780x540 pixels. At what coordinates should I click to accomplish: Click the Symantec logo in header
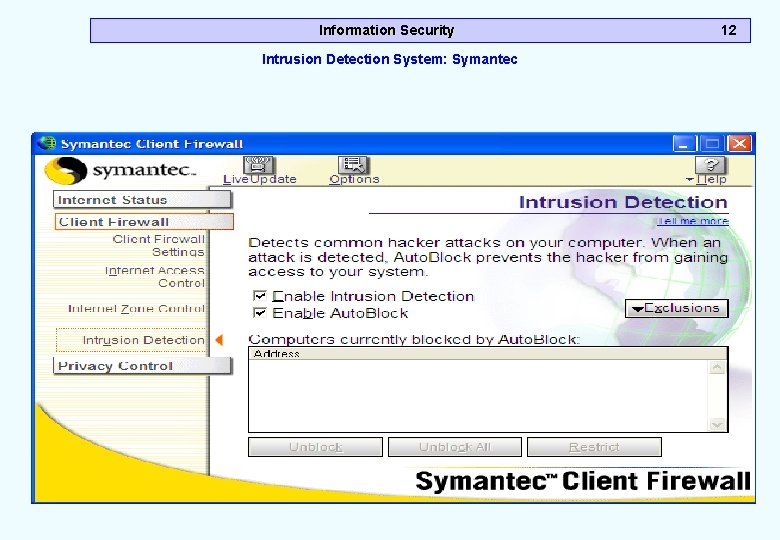(x=120, y=171)
